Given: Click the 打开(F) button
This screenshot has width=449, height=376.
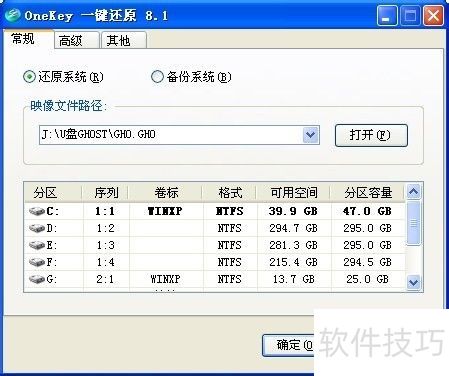Looking at the screenshot, I should (x=371, y=135).
